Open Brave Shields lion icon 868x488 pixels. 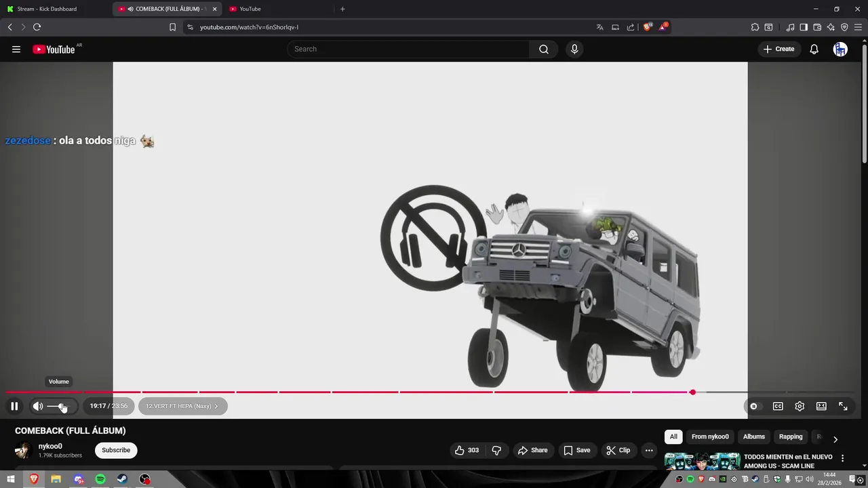click(x=648, y=27)
